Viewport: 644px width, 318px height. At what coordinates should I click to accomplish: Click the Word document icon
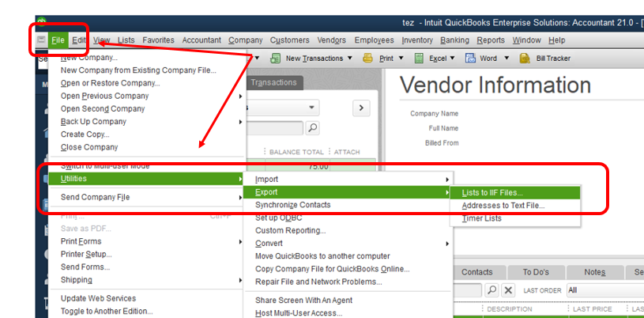click(470, 59)
